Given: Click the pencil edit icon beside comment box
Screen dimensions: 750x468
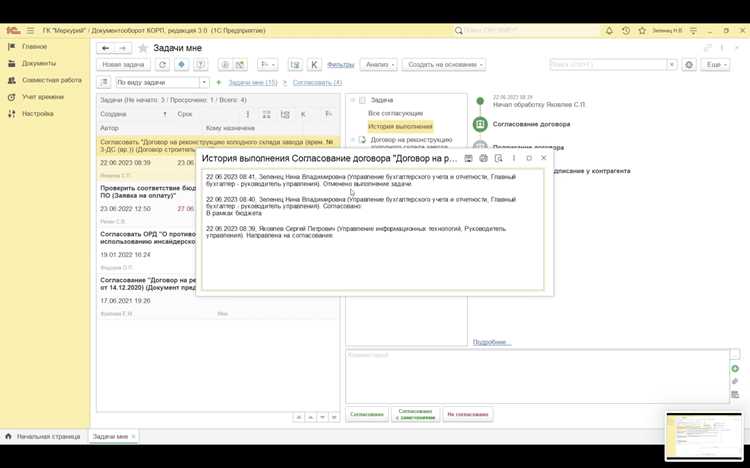Looking at the screenshot, I should (x=735, y=381).
